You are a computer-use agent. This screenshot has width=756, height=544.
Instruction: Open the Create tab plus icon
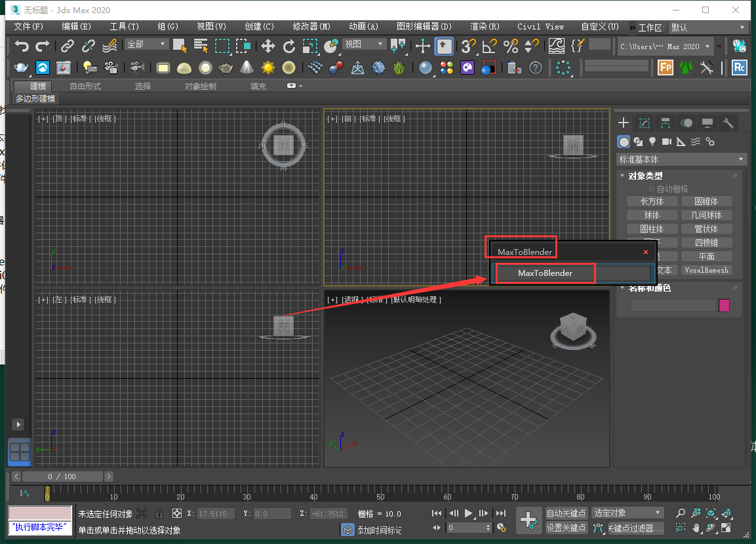click(624, 123)
